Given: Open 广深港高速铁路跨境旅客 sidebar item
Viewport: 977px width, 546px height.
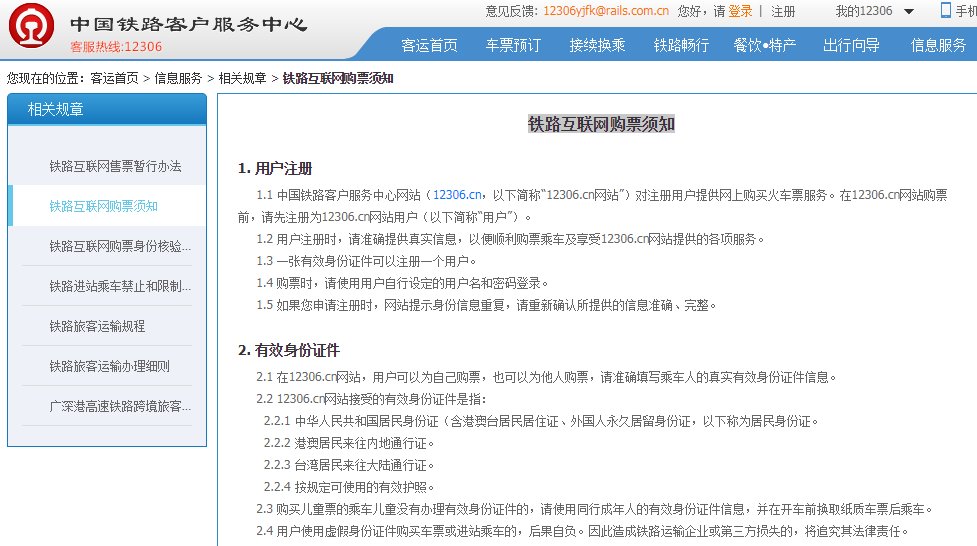Looking at the screenshot, I should point(120,406).
